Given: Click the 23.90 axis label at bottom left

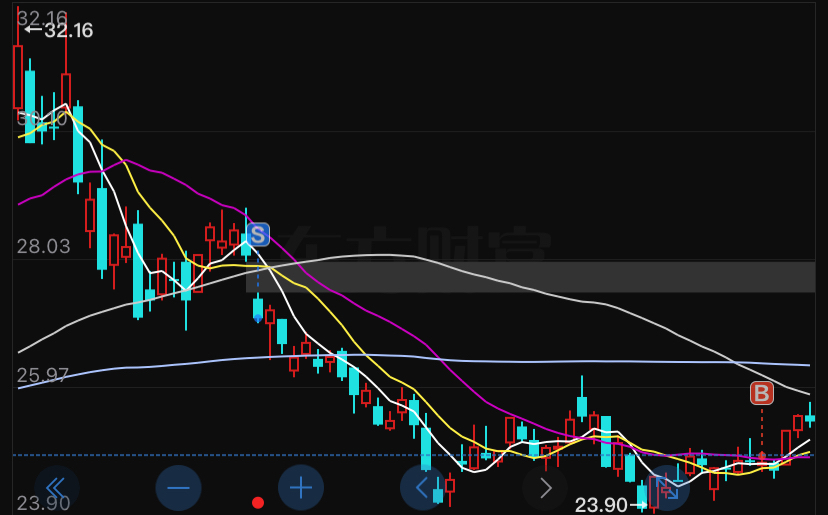Looking at the screenshot, I should coord(43,503).
